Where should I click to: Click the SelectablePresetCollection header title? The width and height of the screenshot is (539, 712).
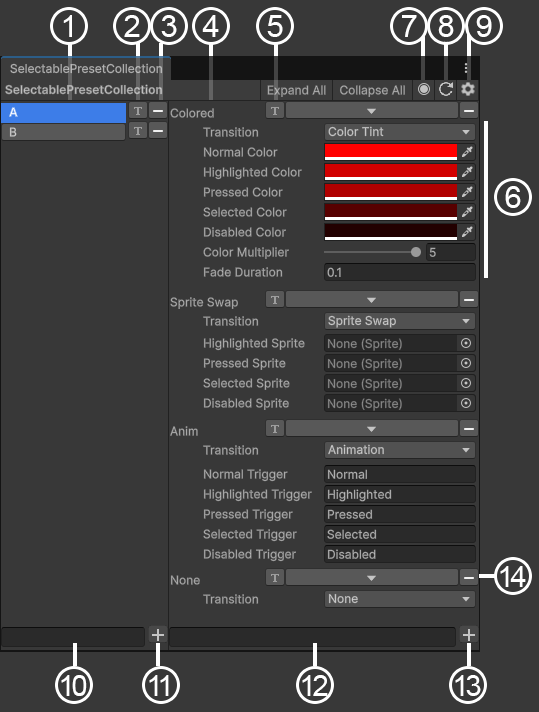click(84, 90)
